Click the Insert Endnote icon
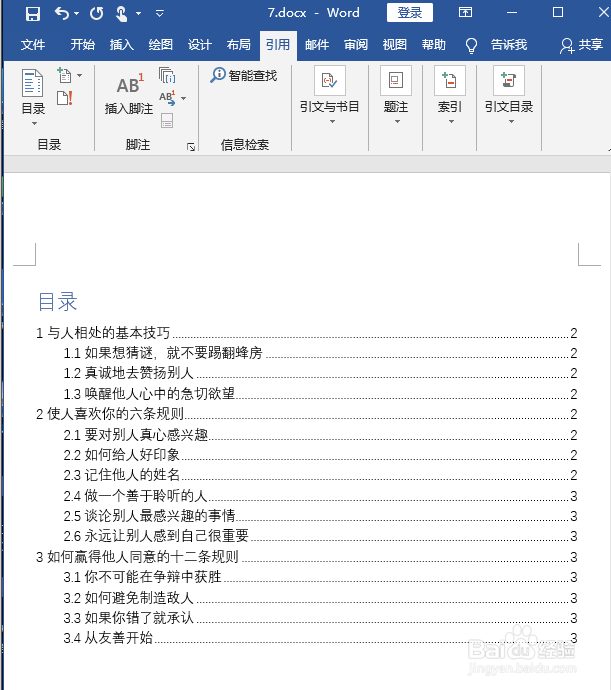The height and width of the screenshot is (690, 611). point(167,75)
